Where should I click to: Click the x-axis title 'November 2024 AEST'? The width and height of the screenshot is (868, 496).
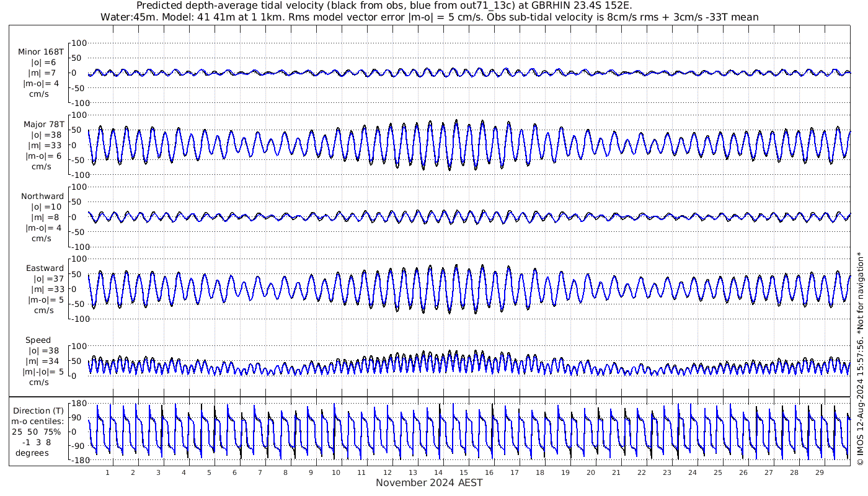coord(429,482)
